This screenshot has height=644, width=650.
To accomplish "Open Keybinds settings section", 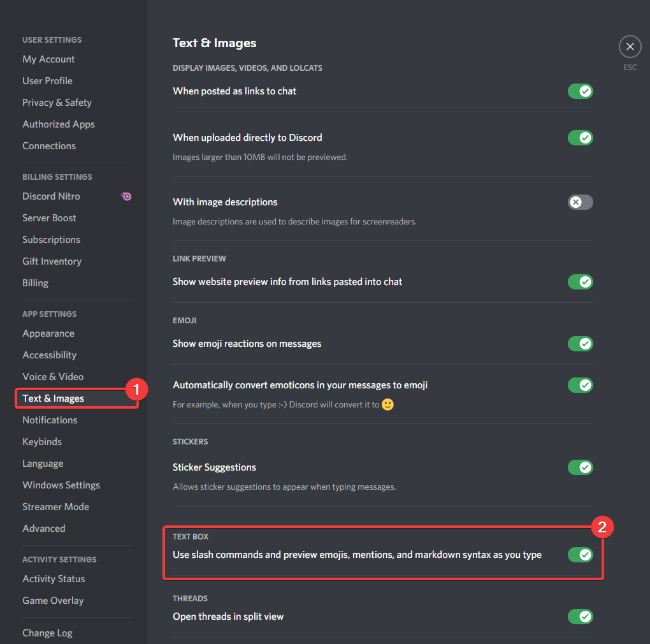I will point(42,442).
